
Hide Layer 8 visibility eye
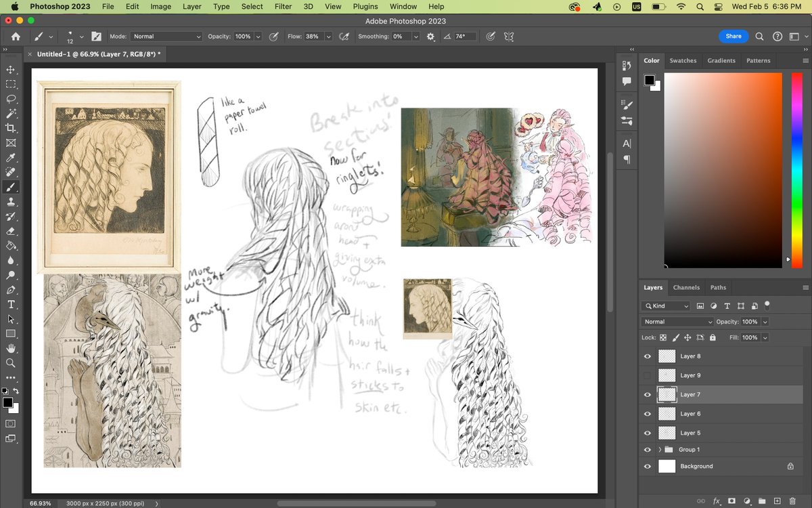(648, 356)
